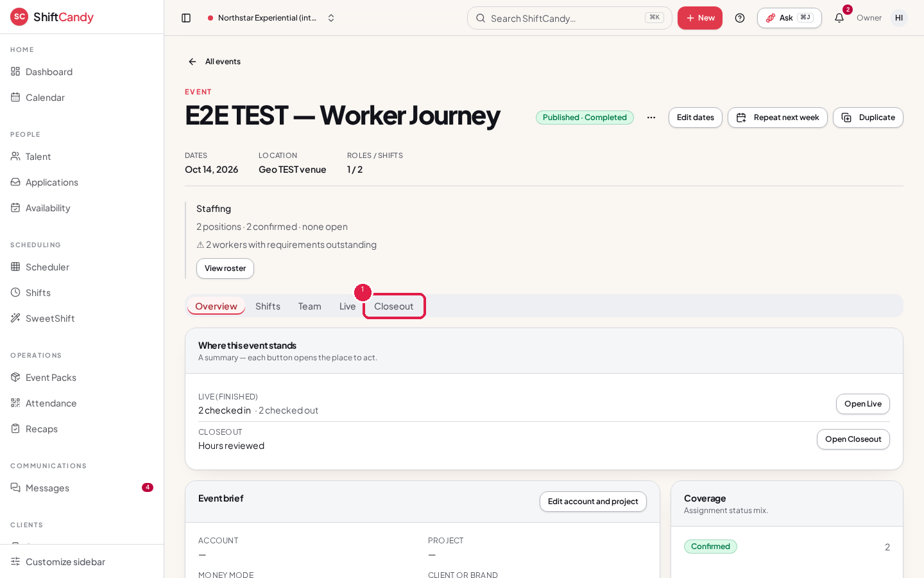Click '2 checked in' live status text
Image resolution: width=924 pixels, height=578 pixels.
(225, 410)
